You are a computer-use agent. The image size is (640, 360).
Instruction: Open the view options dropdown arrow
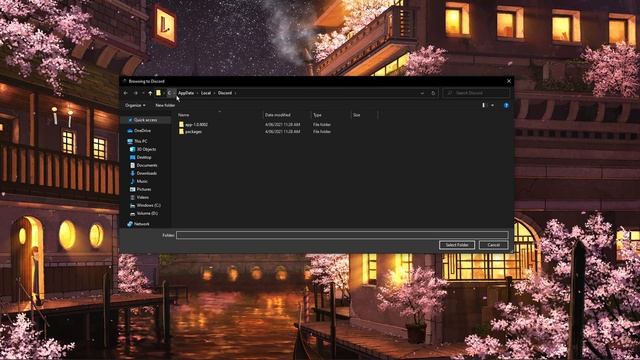pos(492,105)
